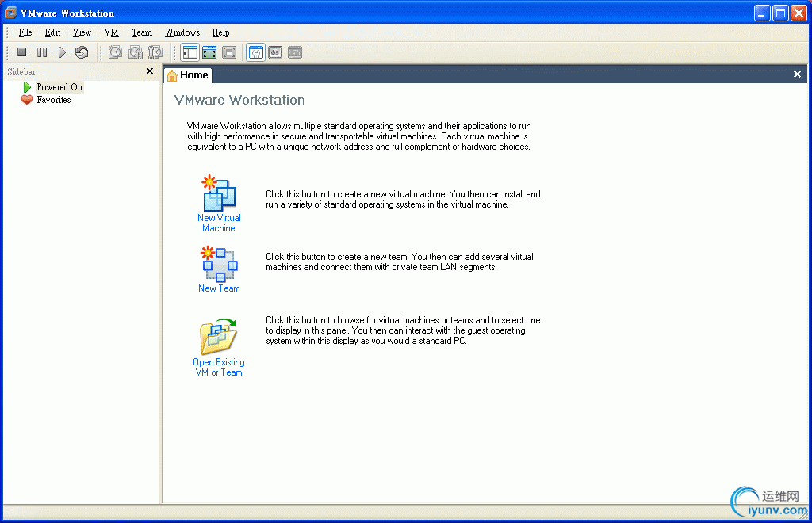Image resolution: width=812 pixels, height=523 pixels.
Task: Minimize the VMware Workstation window
Action: click(x=762, y=13)
